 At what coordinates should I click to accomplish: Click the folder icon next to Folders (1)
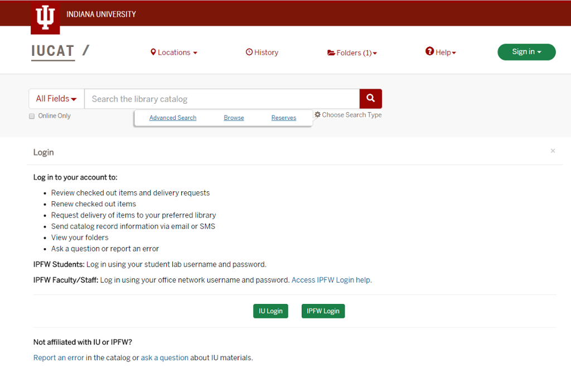click(331, 52)
